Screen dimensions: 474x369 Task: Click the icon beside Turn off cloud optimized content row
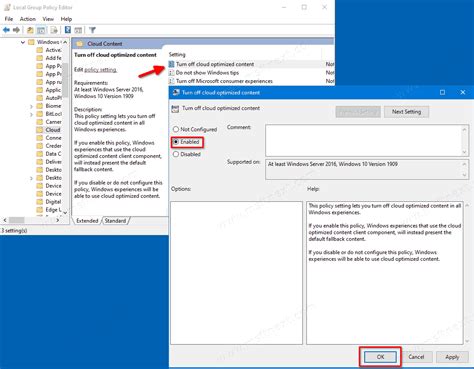pyautogui.click(x=171, y=64)
